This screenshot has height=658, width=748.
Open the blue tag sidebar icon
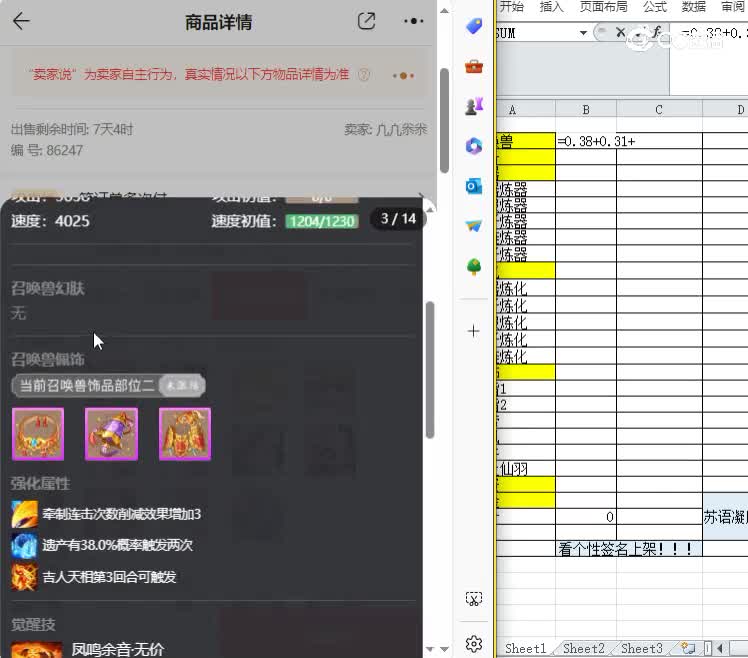coord(474,26)
